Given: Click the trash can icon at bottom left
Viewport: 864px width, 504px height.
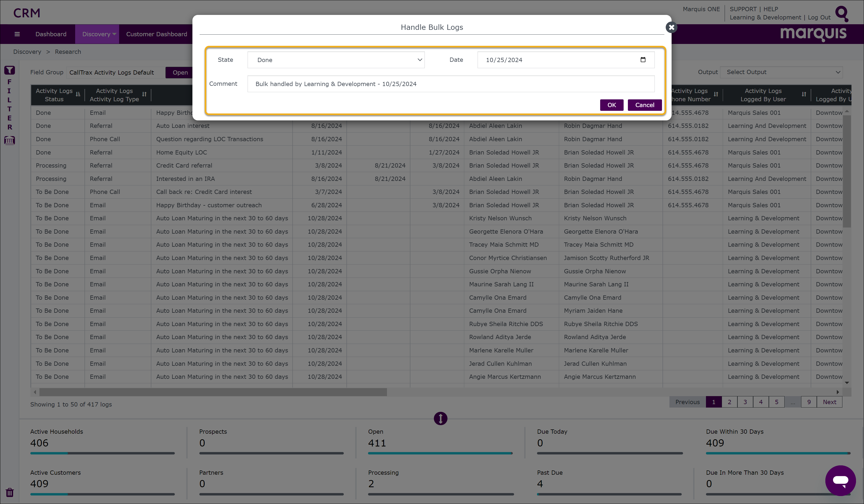Looking at the screenshot, I should (10, 492).
